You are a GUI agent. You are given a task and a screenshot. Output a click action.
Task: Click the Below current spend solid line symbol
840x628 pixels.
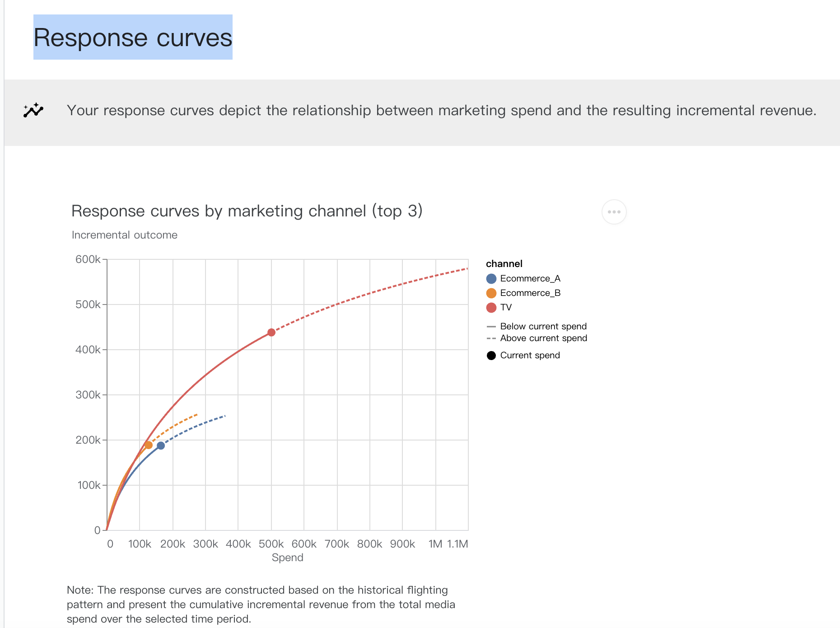pyautogui.click(x=491, y=327)
